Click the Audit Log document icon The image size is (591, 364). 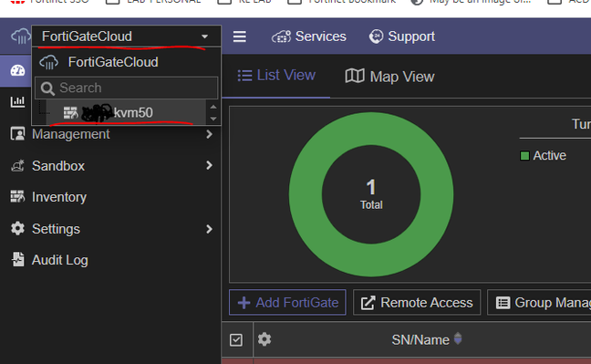(x=17, y=259)
